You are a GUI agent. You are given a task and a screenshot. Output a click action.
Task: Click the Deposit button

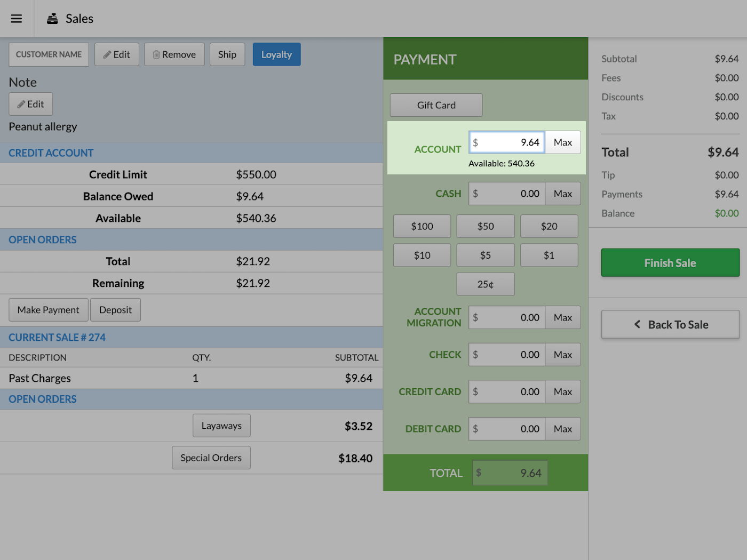click(x=115, y=309)
